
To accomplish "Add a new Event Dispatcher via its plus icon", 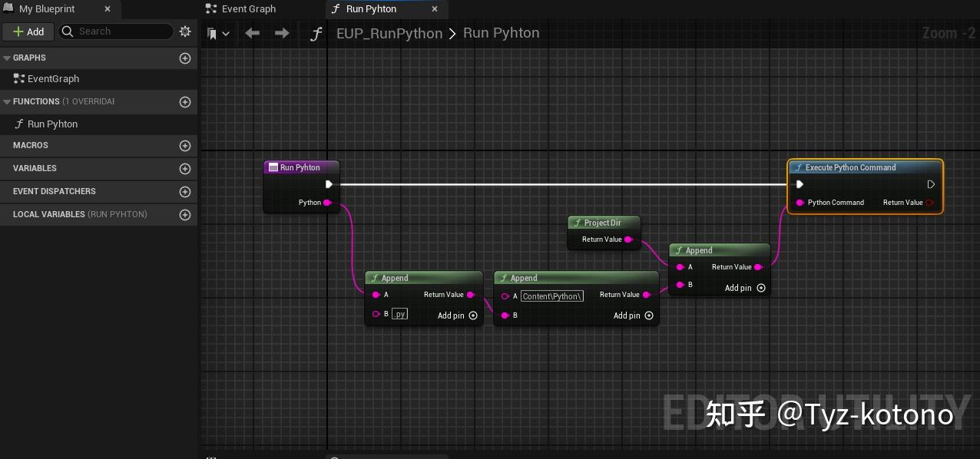I will pyautogui.click(x=184, y=191).
